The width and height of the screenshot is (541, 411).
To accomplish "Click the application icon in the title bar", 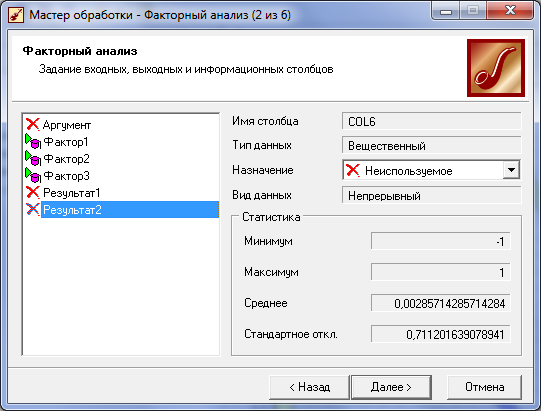I will (x=16, y=15).
